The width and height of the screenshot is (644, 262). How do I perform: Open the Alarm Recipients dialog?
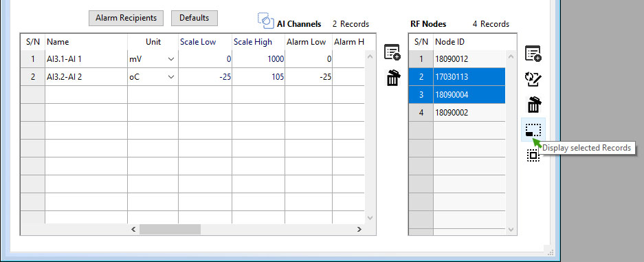[126, 18]
